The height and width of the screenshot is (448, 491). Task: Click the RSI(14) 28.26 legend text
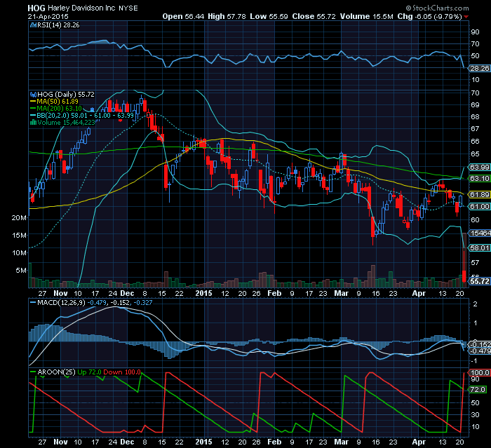pyautogui.click(x=58, y=25)
